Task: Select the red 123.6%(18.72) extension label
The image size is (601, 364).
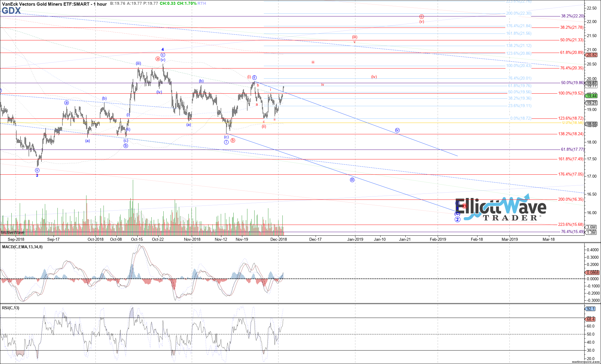Action: 571,118
